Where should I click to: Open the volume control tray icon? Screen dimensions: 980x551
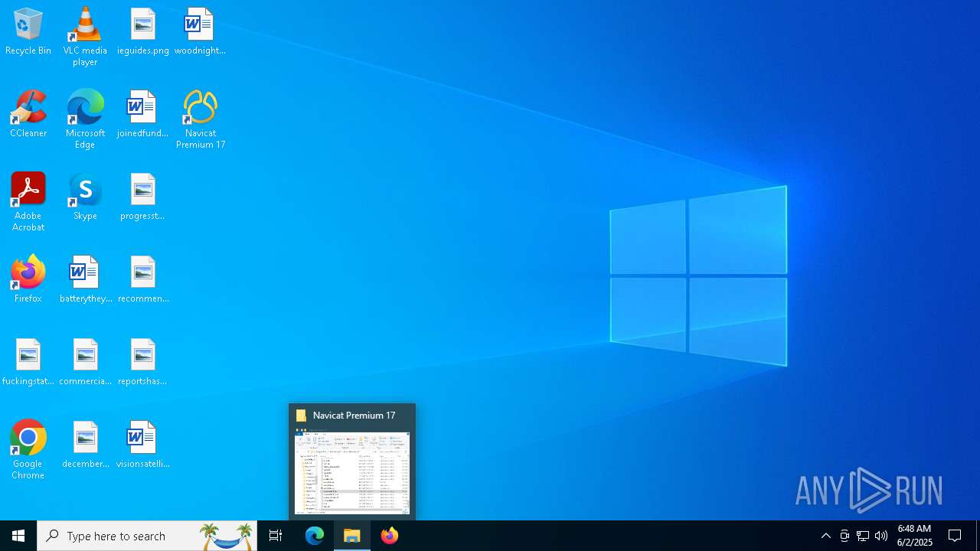tap(881, 536)
